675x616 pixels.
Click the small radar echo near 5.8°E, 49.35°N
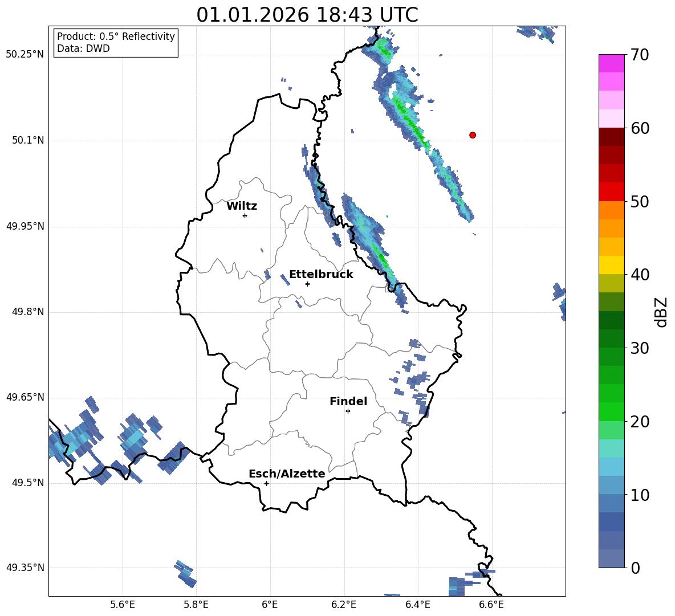click(x=185, y=574)
